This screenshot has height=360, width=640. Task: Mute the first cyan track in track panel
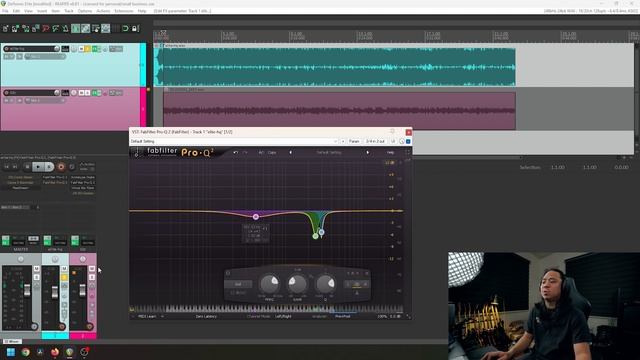click(81, 49)
